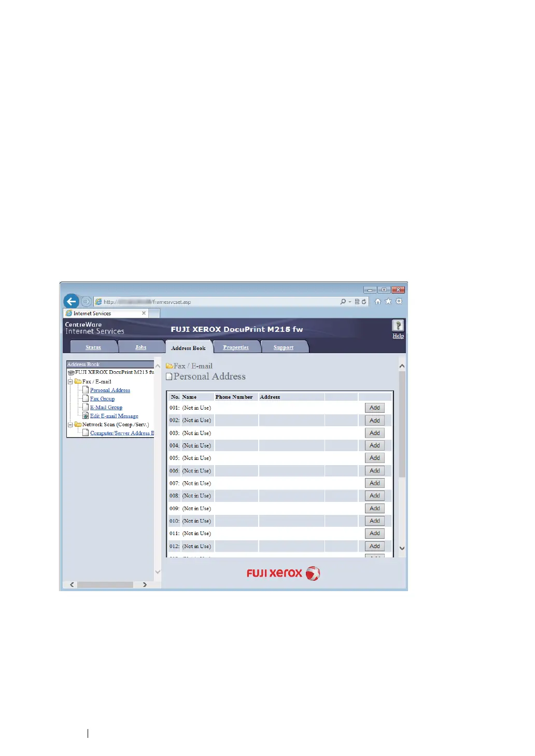Viewport: 535px width, 756px height.
Task: Open the address bar search dropdown arrow
Action: (x=350, y=302)
